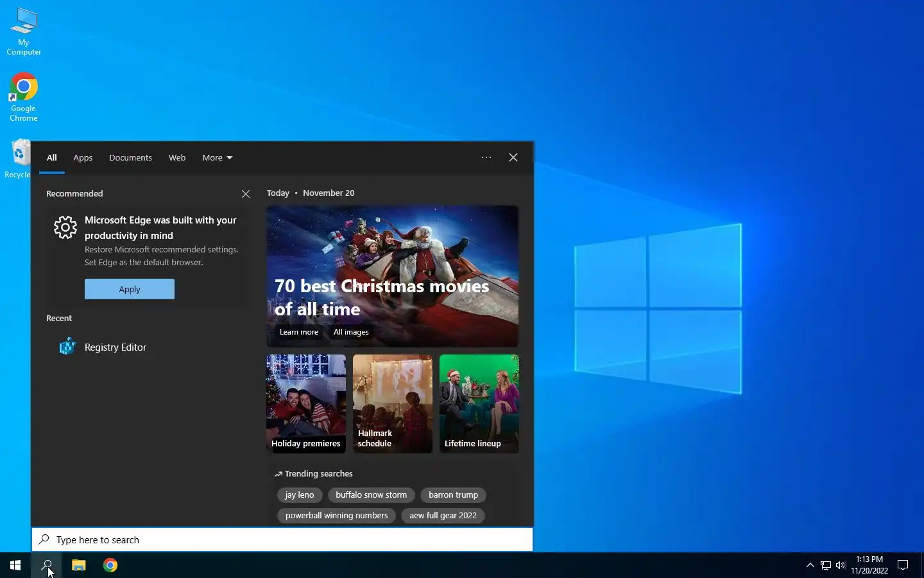Dismiss the Recommended section
Screen dimensions: 924x578
coord(246,194)
